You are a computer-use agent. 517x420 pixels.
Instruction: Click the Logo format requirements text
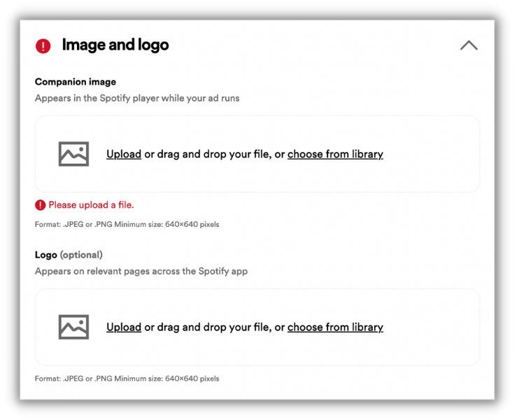point(127,379)
